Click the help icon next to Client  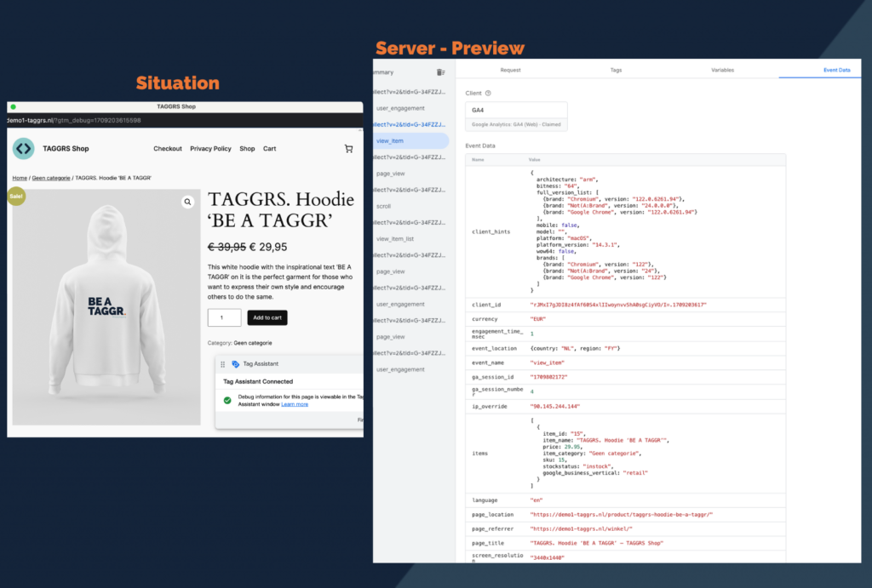coord(488,94)
